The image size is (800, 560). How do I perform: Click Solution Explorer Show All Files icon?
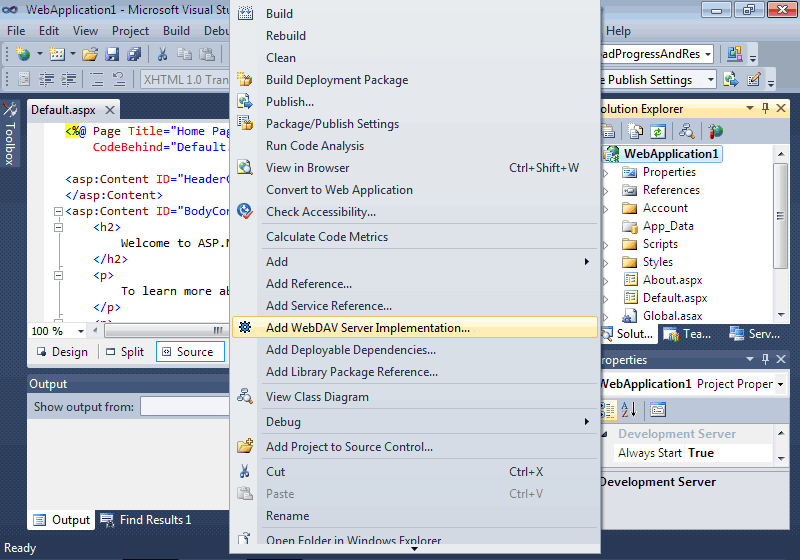636,132
